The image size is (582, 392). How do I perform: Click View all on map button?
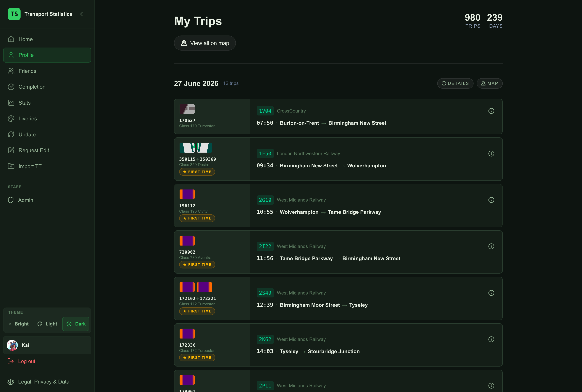205,43
